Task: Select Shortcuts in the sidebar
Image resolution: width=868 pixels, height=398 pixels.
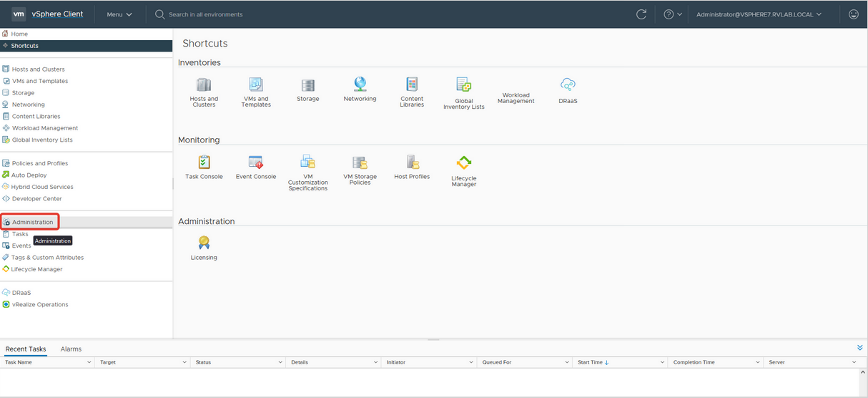Action: 86,45
